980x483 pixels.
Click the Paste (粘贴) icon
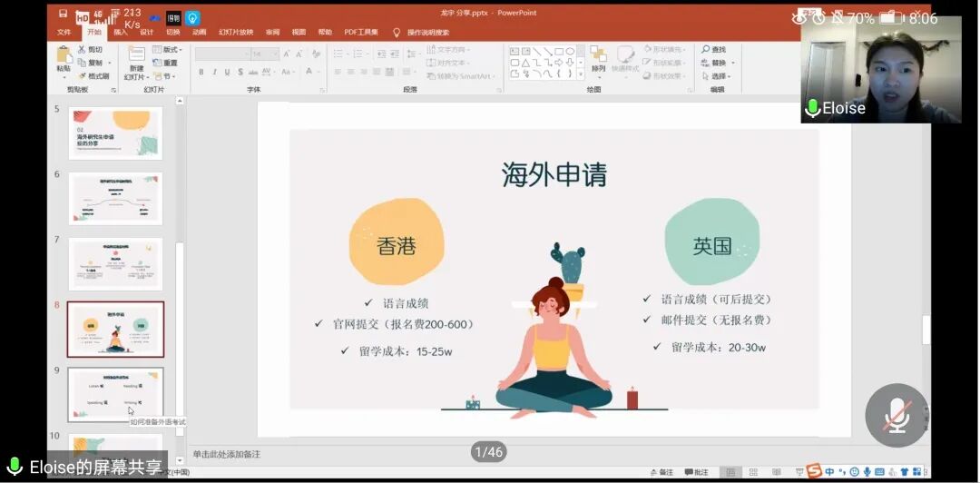coord(64,55)
